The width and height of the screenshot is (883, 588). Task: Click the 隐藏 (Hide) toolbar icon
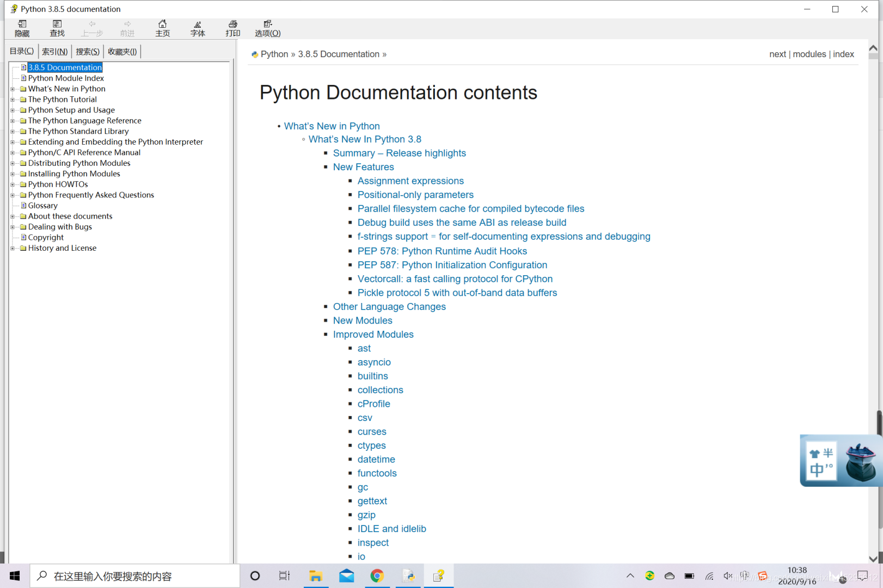[22, 28]
